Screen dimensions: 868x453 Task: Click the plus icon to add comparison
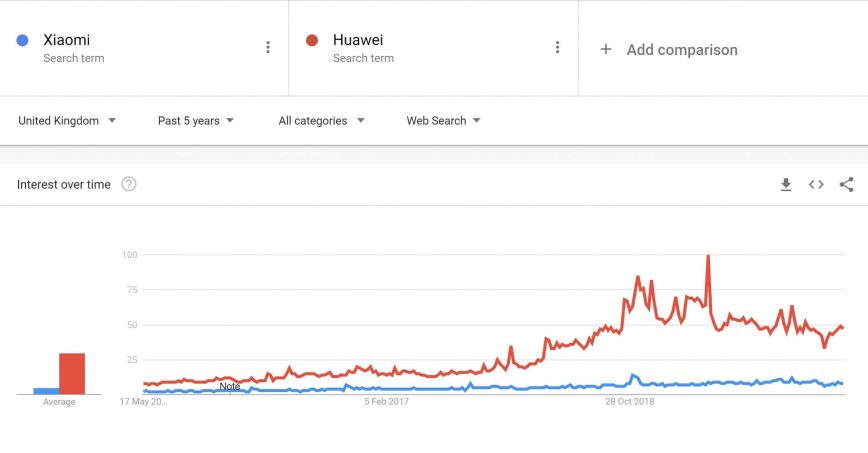click(x=605, y=49)
